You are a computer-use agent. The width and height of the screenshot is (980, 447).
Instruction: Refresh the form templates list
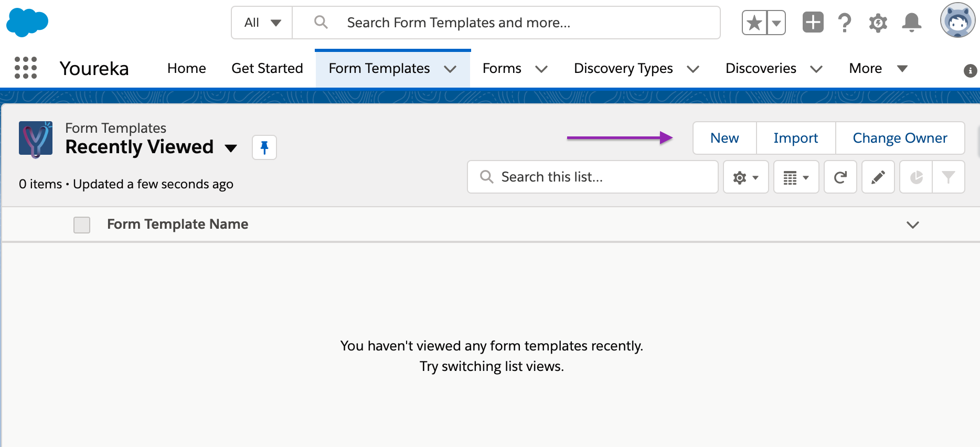point(840,177)
